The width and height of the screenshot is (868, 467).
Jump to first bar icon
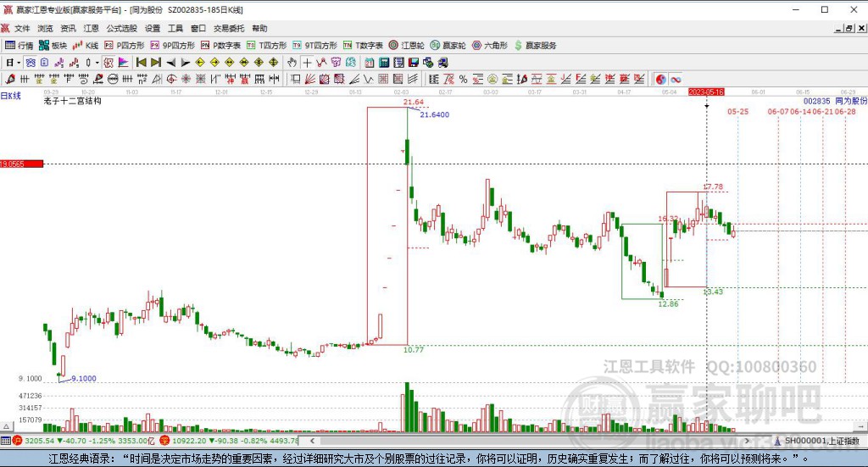[142, 63]
